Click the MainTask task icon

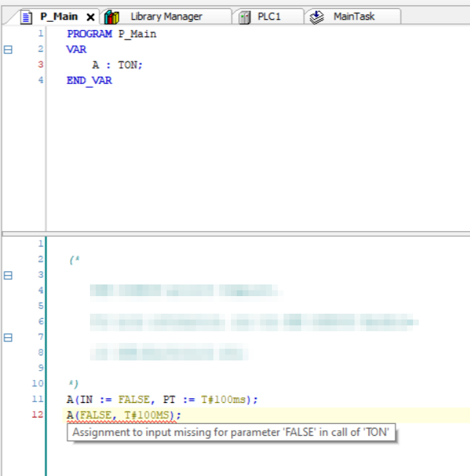click(x=317, y=17)
